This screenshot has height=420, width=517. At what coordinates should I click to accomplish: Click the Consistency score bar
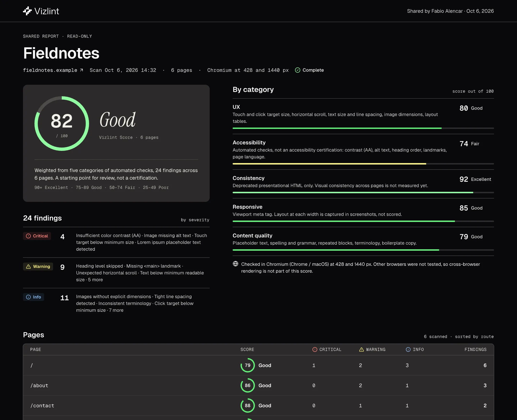[x=363, y=193]
